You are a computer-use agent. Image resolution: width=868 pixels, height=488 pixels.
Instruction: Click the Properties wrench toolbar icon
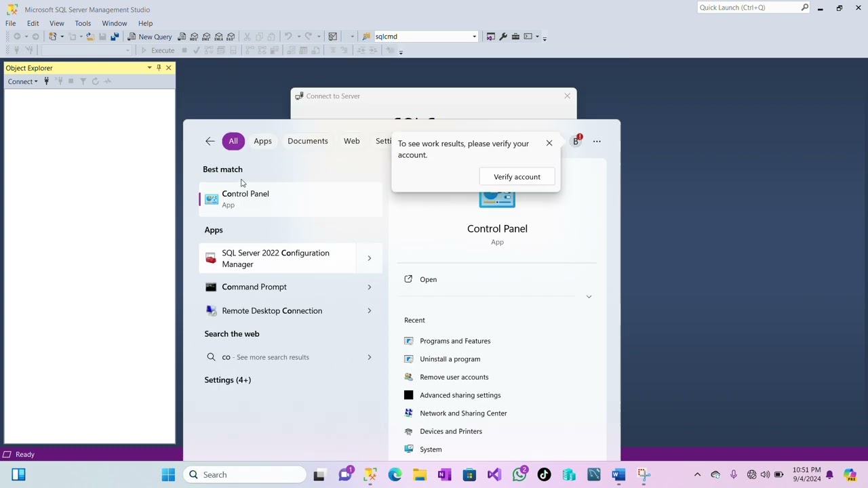coord(503,37)
